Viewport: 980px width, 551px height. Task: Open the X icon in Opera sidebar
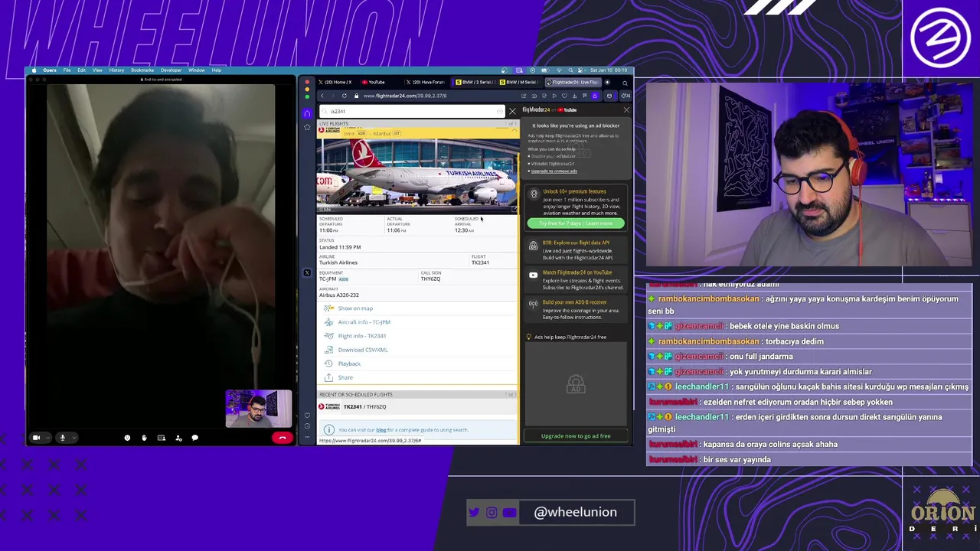pos(307,272)
